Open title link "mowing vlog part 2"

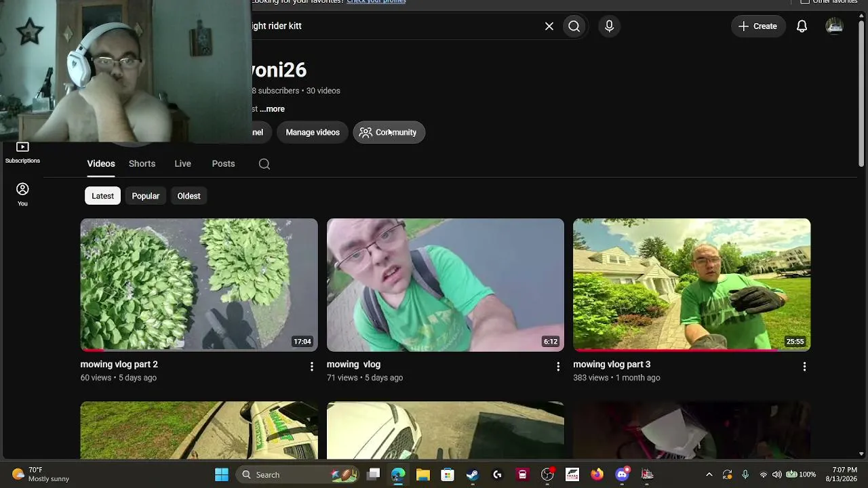119,365
